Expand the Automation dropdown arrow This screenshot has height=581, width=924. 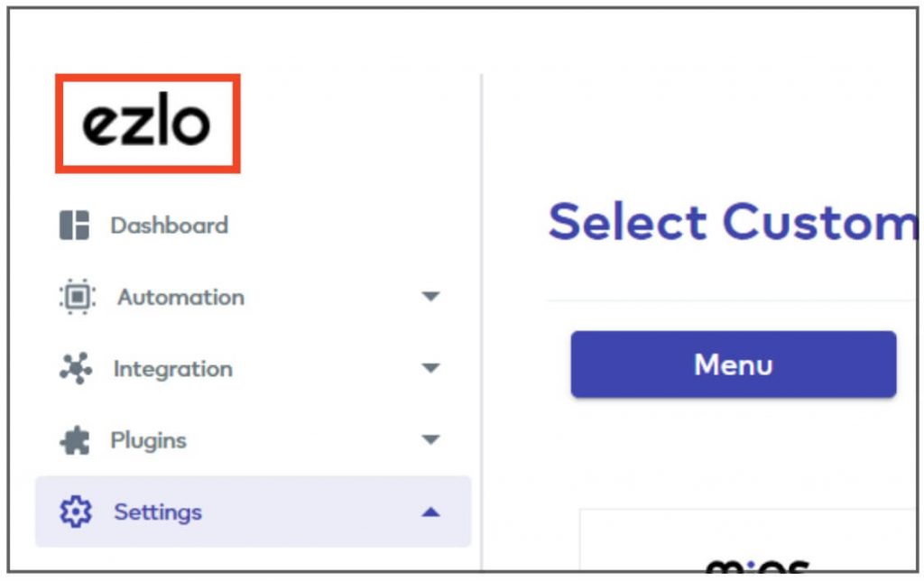pyautogui.click(x=431, y=297)
